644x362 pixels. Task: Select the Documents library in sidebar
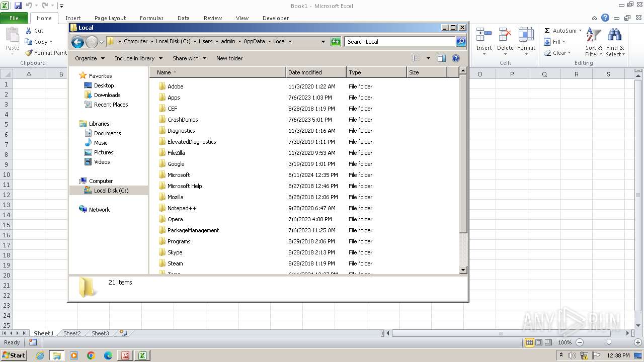(107, 133)
